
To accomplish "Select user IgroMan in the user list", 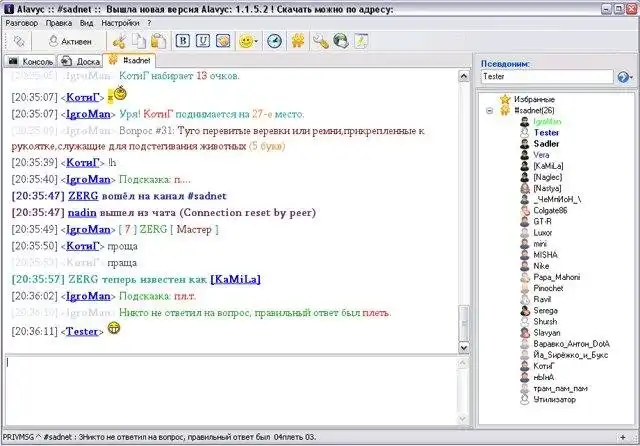I will 547,122.
